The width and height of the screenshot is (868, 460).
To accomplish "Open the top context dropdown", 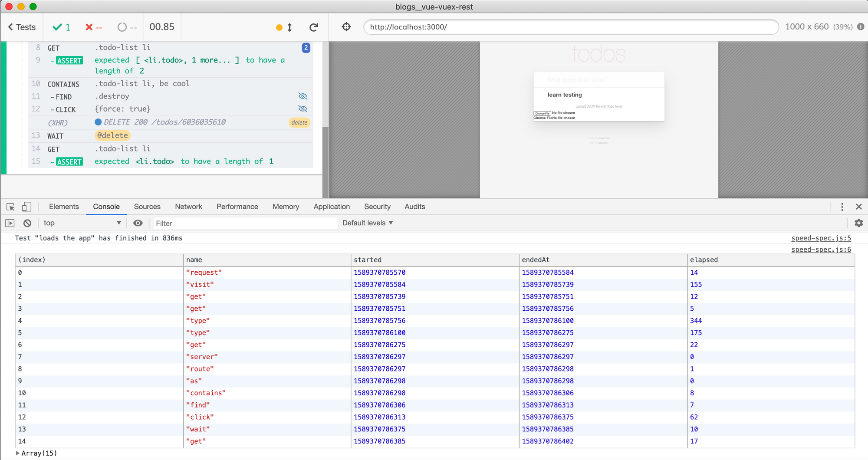I will 82,223.
